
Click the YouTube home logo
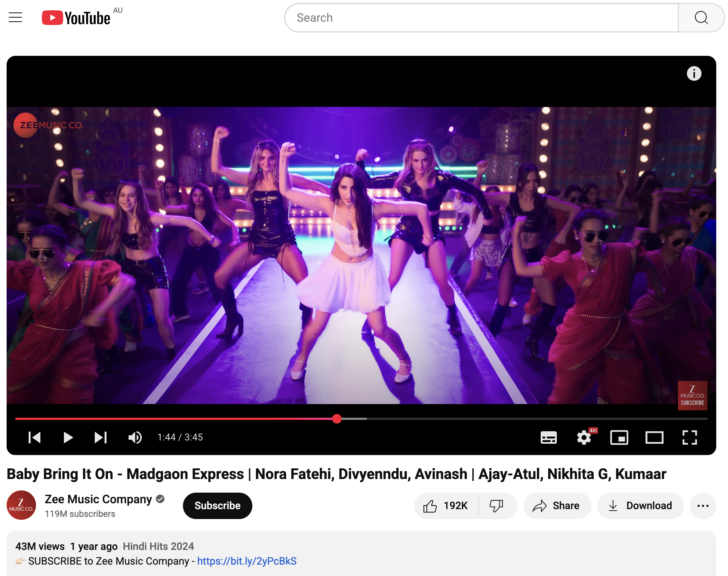pos(76,18)
